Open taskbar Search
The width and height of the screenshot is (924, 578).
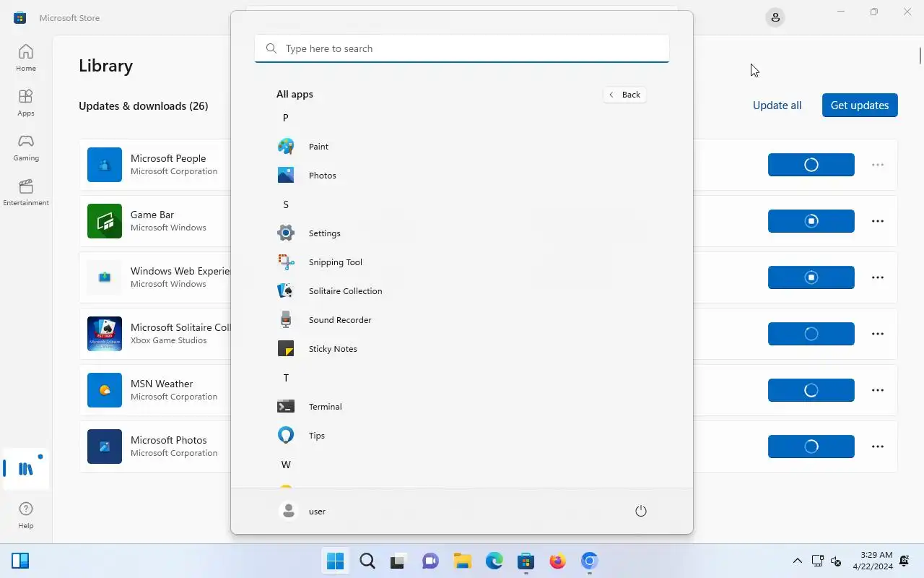pos(367,561)
